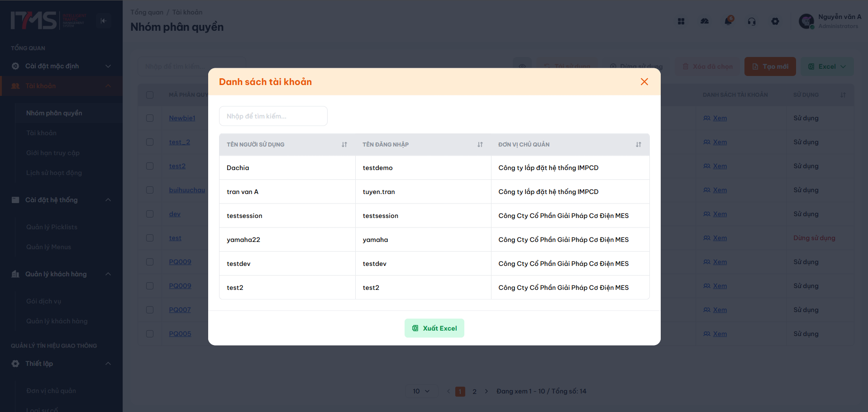Open the PQ007 permission group link

click(180, 310)
